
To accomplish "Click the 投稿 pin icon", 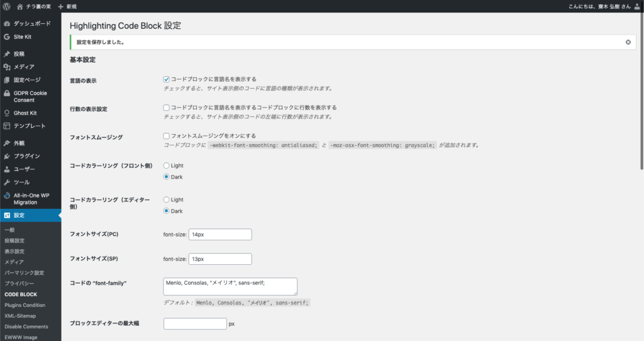I will pos(7,54).
